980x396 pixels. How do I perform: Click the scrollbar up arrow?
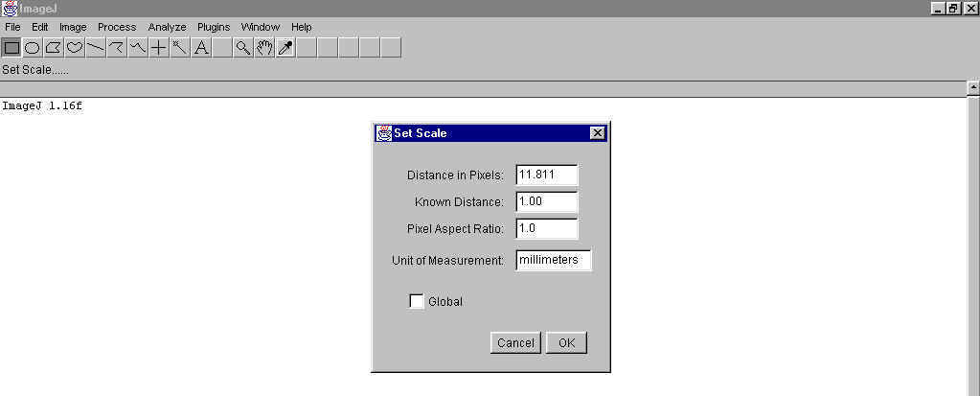pos(973,88)
